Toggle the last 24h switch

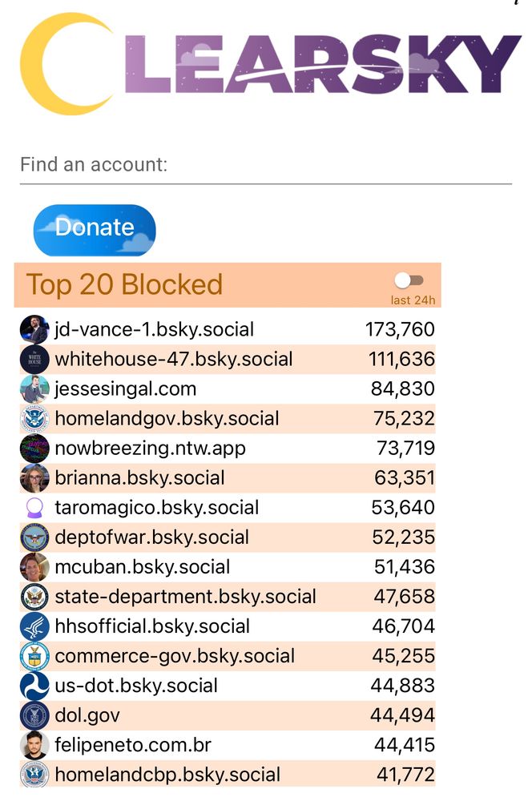coord(409,280)
